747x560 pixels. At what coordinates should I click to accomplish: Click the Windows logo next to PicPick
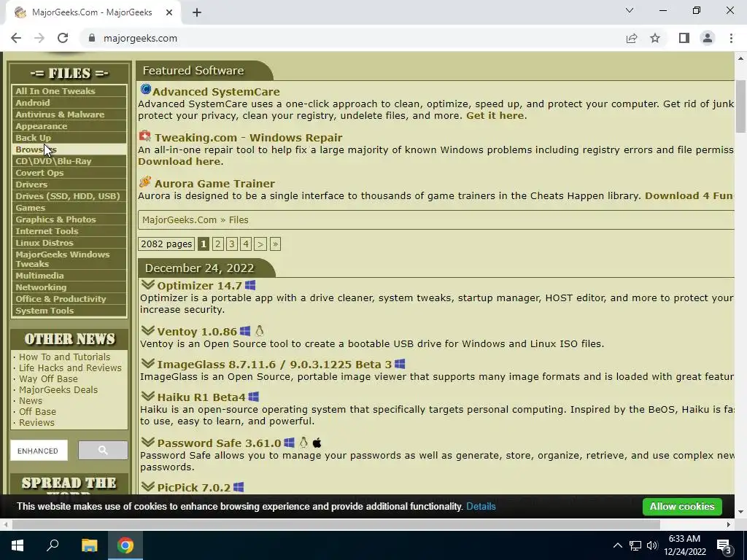(239, 487)
